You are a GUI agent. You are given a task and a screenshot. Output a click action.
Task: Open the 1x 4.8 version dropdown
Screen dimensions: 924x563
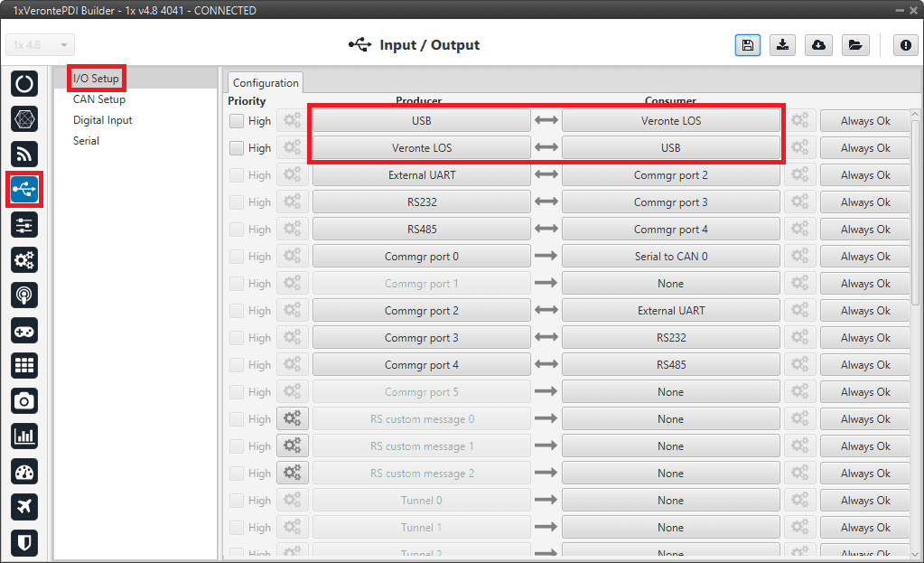41,45
